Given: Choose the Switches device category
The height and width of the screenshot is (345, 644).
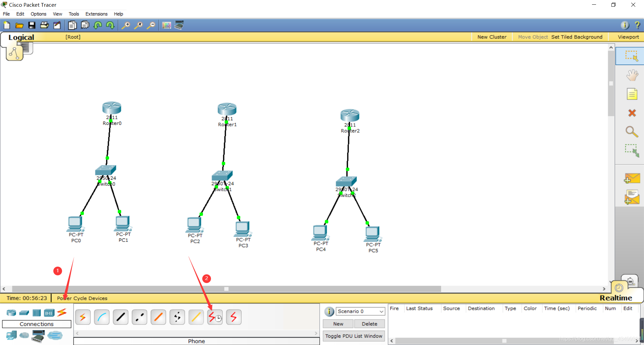Looking at the screenshot, I should click(x=24, y=313).
